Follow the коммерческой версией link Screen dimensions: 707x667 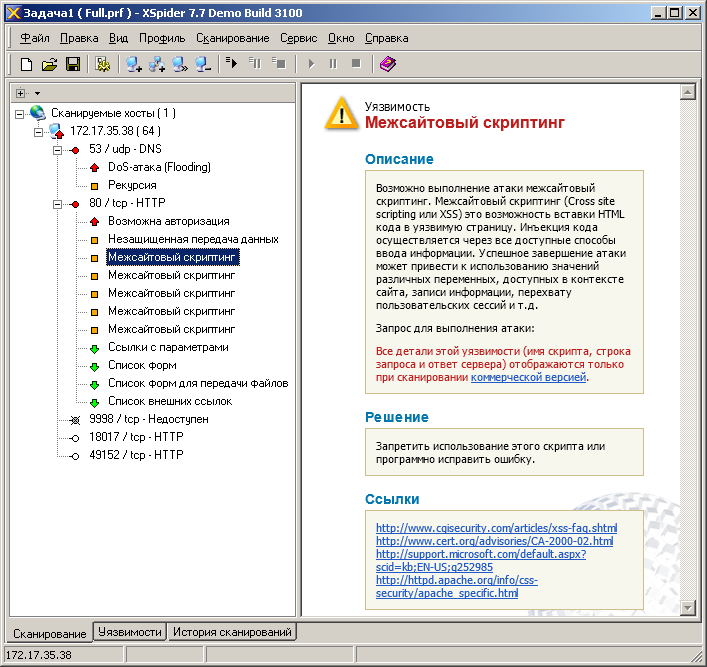(528, 377)
